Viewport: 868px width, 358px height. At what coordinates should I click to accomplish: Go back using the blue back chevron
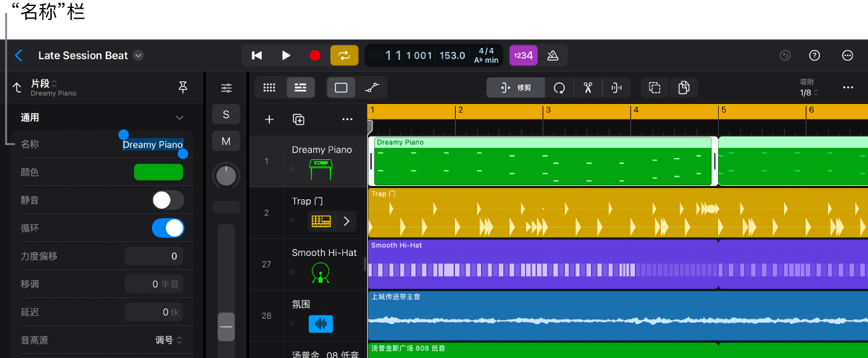click(19, 55)
